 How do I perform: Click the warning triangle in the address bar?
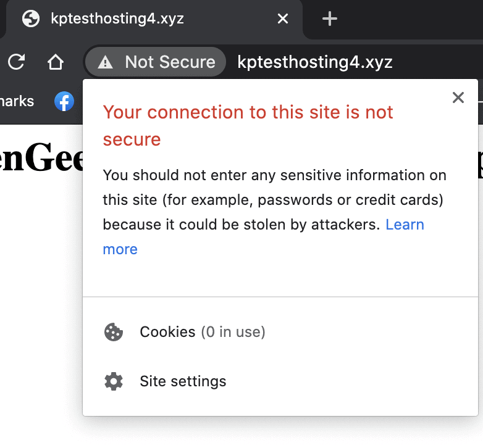pos(106,62)
